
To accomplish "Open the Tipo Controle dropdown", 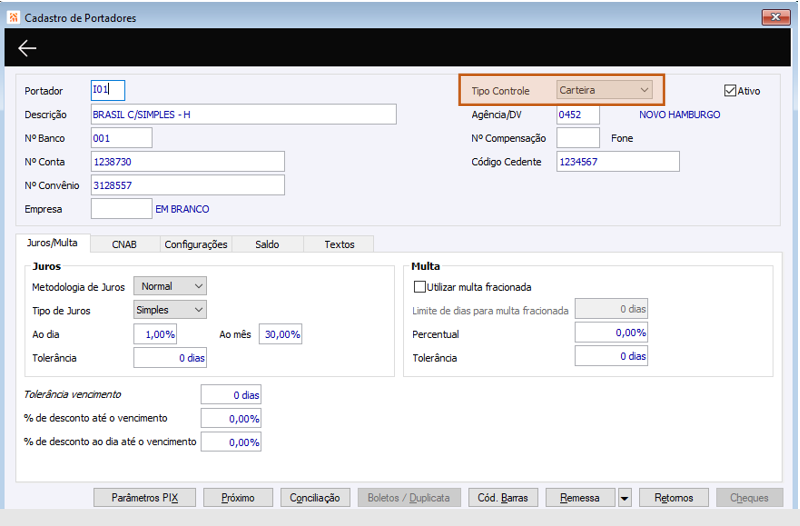I will click(x=604, y=90).
